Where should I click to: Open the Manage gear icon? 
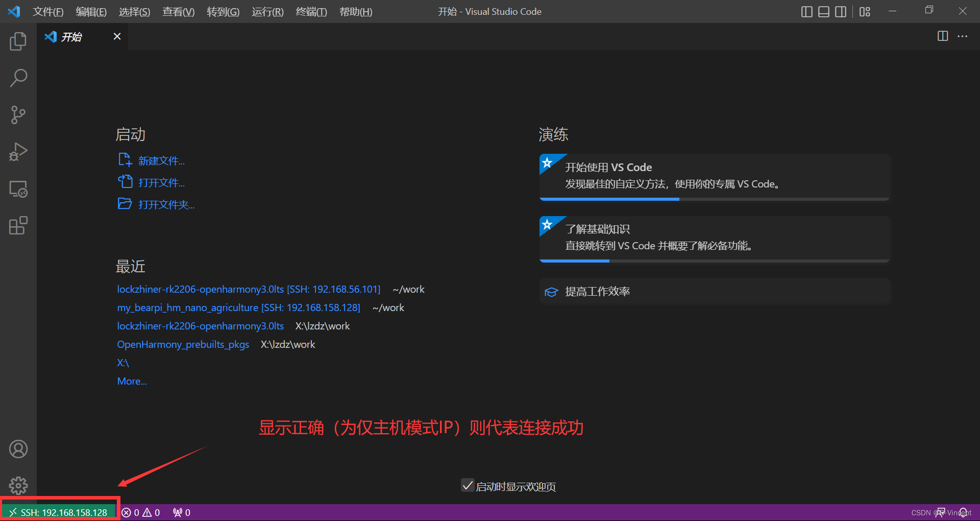(18, 485)
